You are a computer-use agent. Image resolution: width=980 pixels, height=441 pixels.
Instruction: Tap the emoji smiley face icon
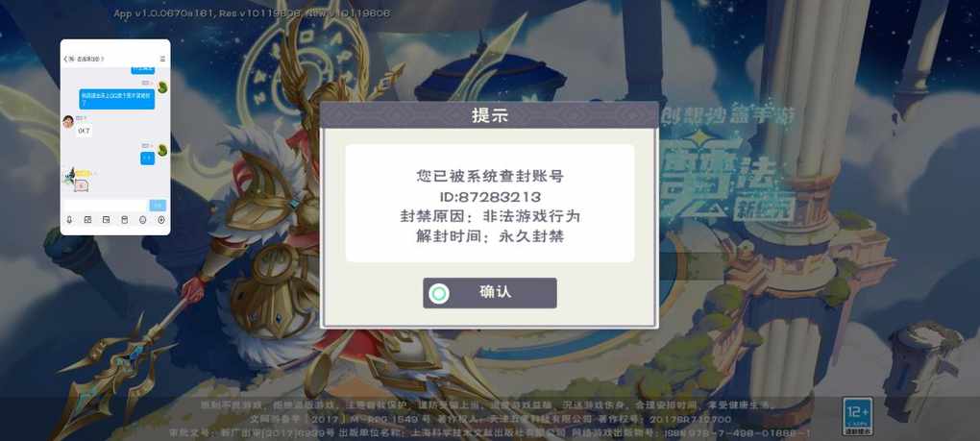click(142, 220)
